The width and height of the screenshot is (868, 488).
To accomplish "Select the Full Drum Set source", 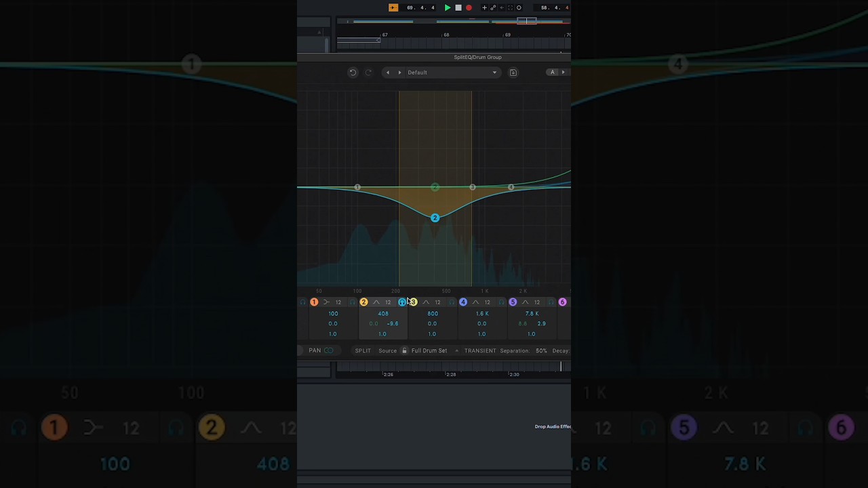I will pyautogui.click(x=429, y=350).
